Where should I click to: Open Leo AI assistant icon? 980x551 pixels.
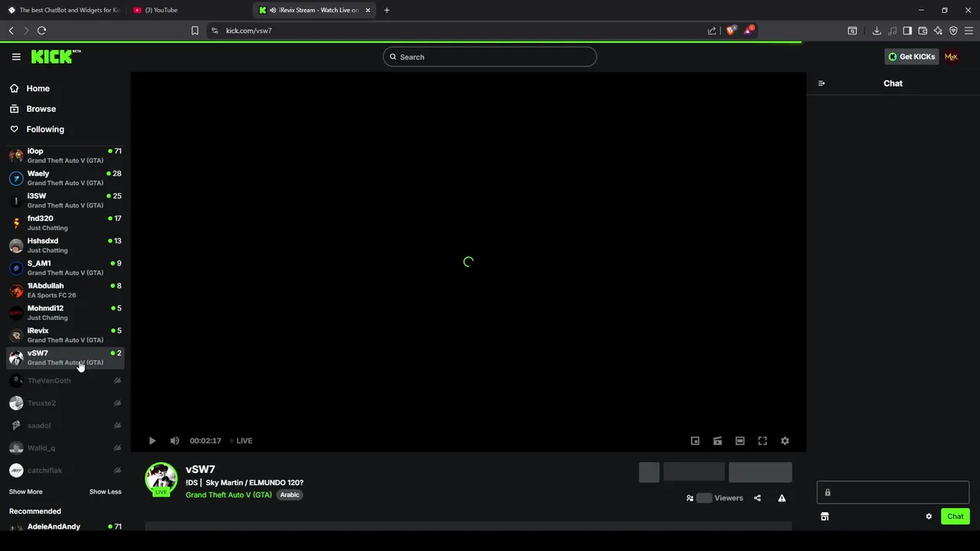click(x=938, y=31)
